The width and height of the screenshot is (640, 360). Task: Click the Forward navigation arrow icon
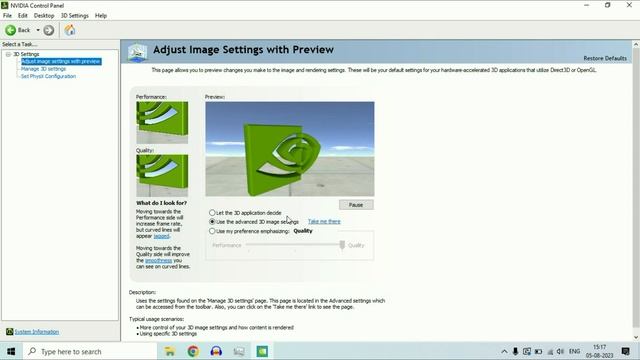click(49, 30)
